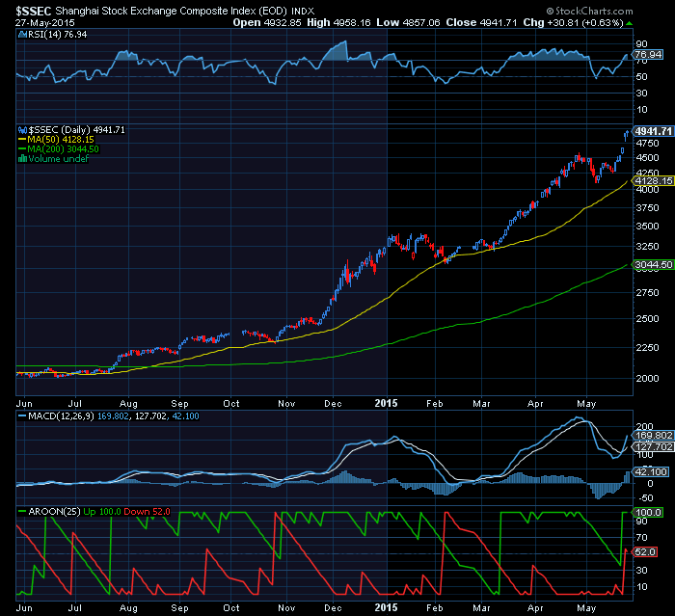The image size is (675, 616).
Task: Click the MA(200) 3044.50 legend label
Action: point(63,149)
